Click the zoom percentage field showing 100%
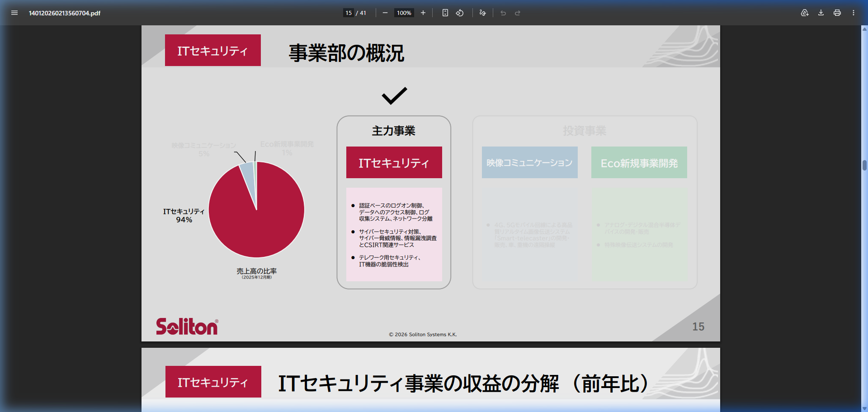The height and width of the screenshot is (412, 868). [403, 13]
